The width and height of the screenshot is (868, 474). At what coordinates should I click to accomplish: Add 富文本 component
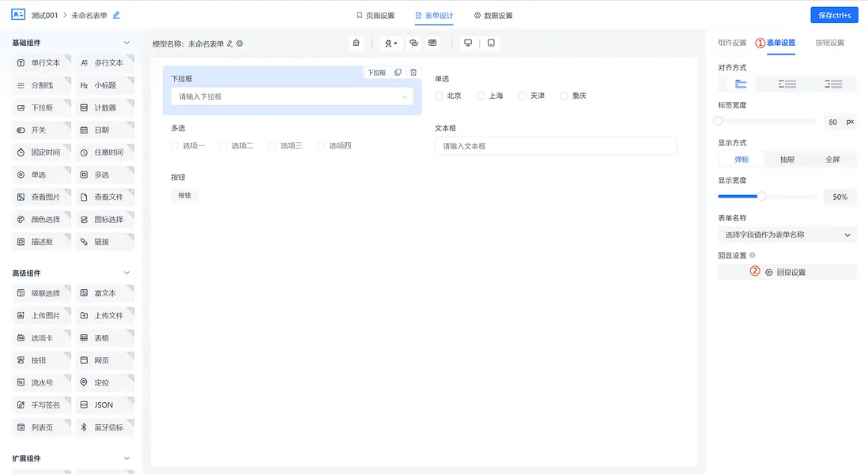104,293
